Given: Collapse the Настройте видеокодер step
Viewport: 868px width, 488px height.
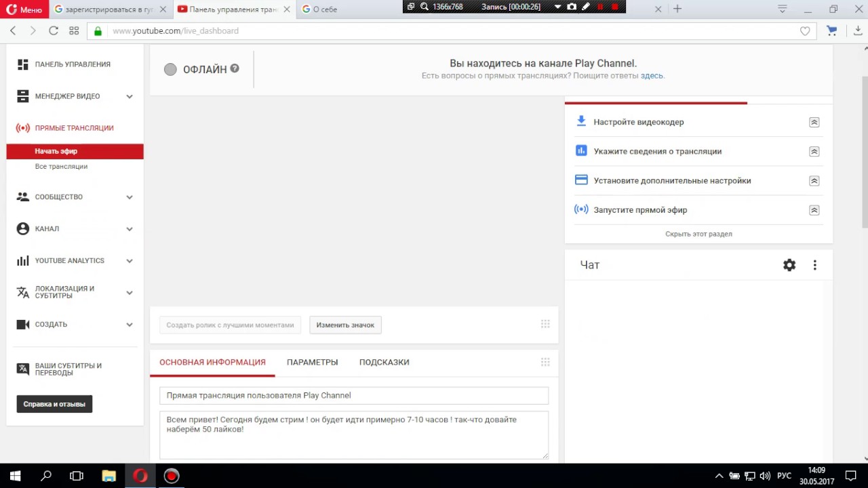Looking at the screenshot, I should pos(814,123).
